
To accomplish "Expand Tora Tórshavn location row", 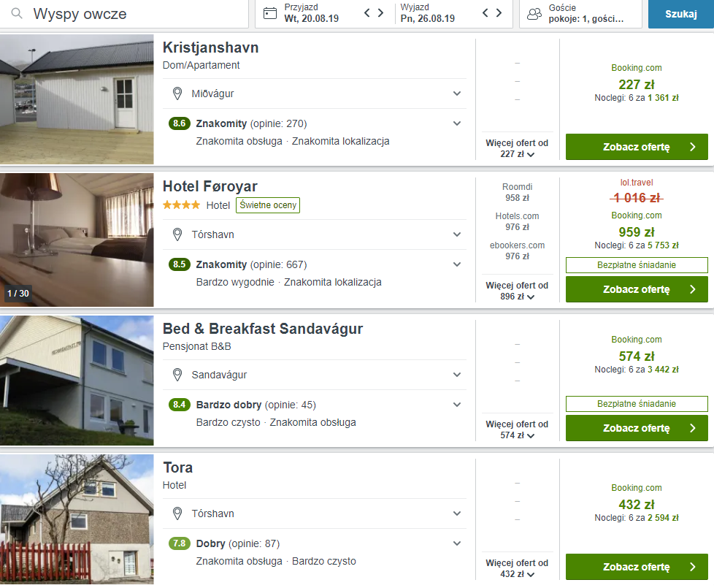I will click(457, 513).
